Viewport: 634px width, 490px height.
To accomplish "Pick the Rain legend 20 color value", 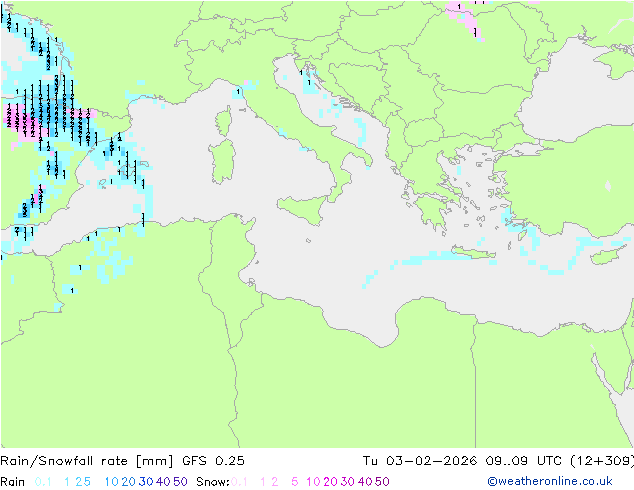I will (x=129, y=482).
